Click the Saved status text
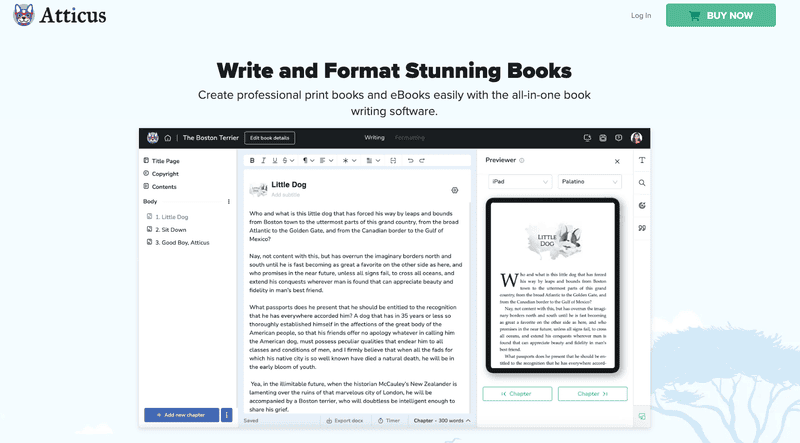 point(251,421)
